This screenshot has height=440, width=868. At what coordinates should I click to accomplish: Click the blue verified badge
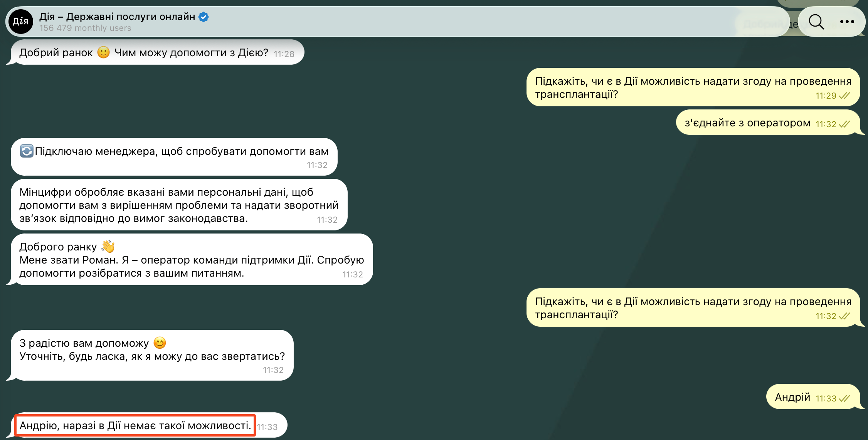point(204,17)
